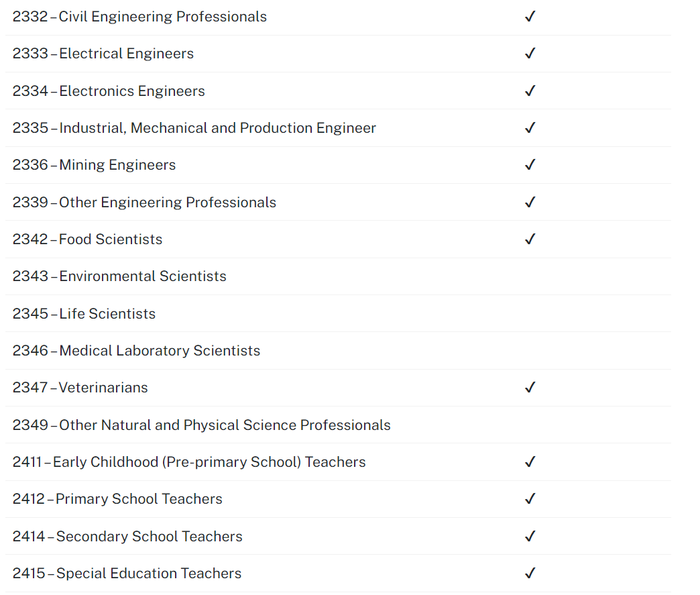This screenshot has height=595, width=700.
Task: Click the 2332 Civil Engineering Professionals text
Action: 139,17
